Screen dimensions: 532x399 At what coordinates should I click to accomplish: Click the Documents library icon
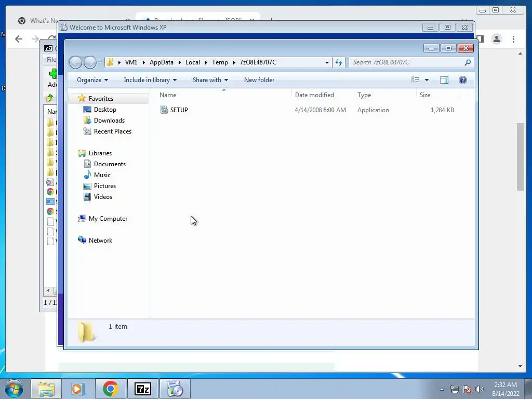point(87,164)
